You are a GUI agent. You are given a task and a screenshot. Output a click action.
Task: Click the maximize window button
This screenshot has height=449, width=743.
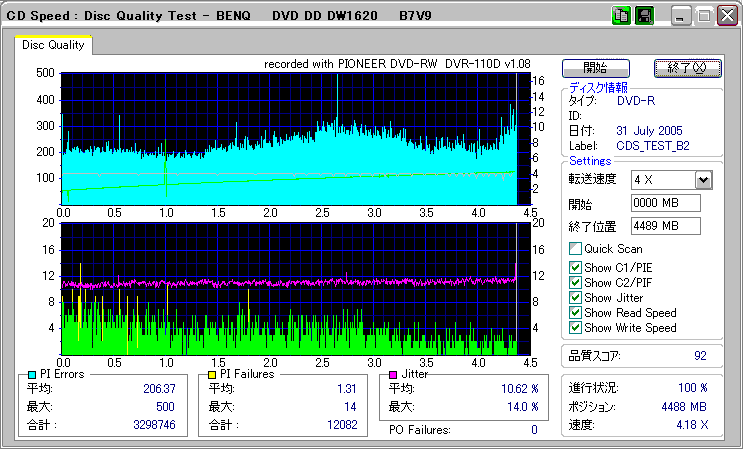(704, 16)
